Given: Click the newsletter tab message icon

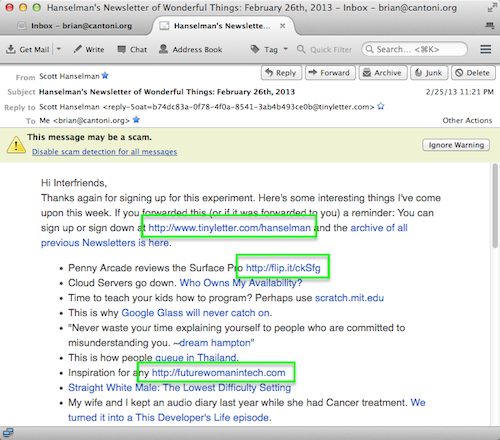Looking at the screenshot, I should pos(164,26).
